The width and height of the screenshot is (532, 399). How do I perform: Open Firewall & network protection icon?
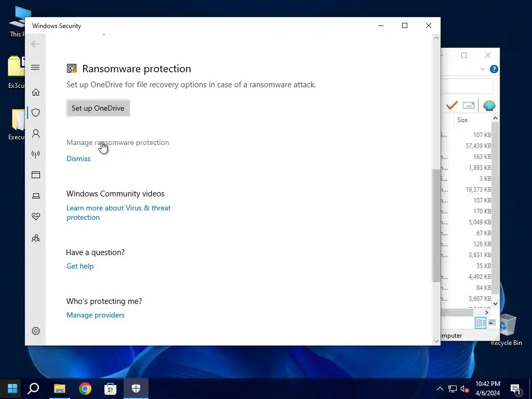tap(36, 154)
